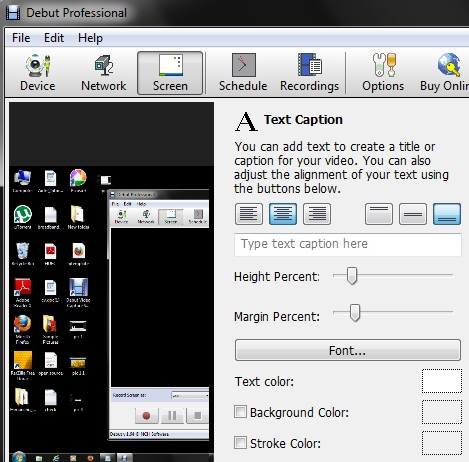Click the Font... button
The height and width of the screenshot is (462, 469).
coord(348,350)
